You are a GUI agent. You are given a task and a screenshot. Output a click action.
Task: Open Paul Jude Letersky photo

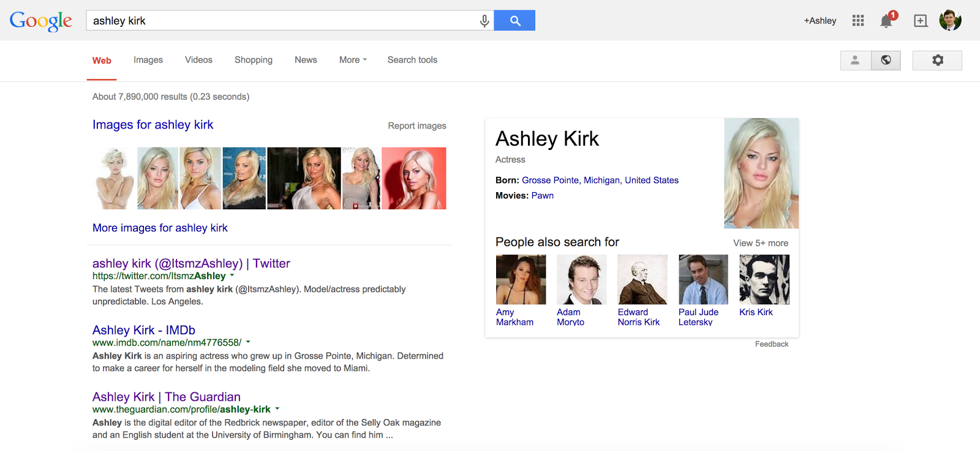[x=703, y=280]
